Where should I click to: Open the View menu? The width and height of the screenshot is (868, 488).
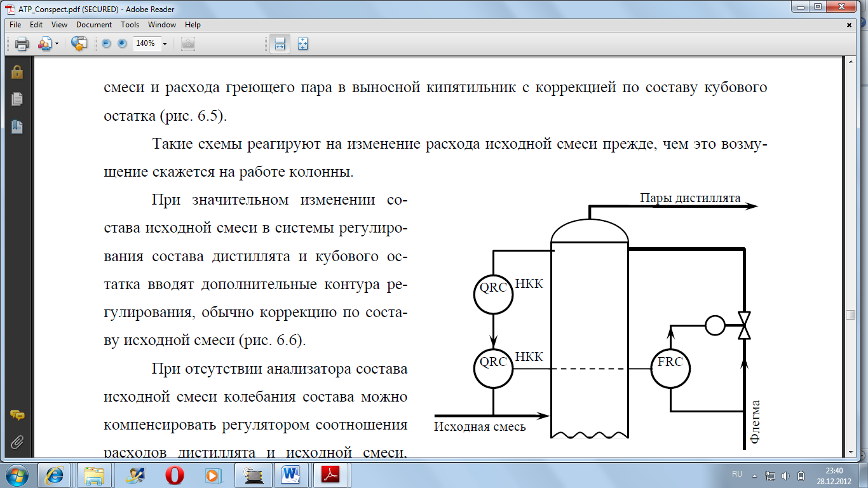[59, 25]
